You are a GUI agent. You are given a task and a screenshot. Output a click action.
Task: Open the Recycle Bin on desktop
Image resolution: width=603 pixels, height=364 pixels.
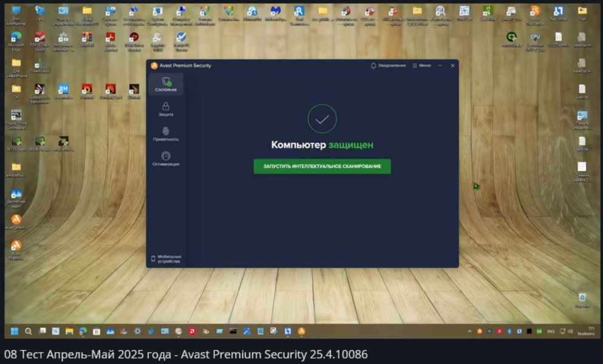point(582,300)
